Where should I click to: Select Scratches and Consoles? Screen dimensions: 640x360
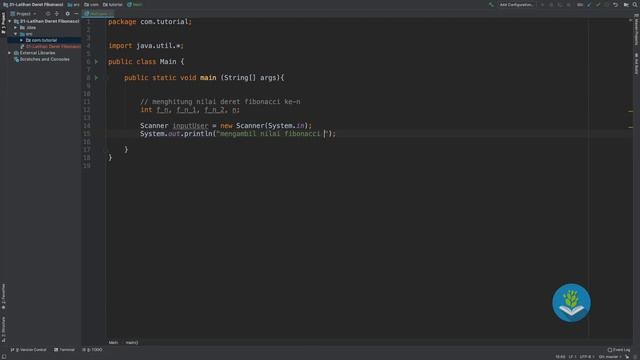(x=42, y=60)
